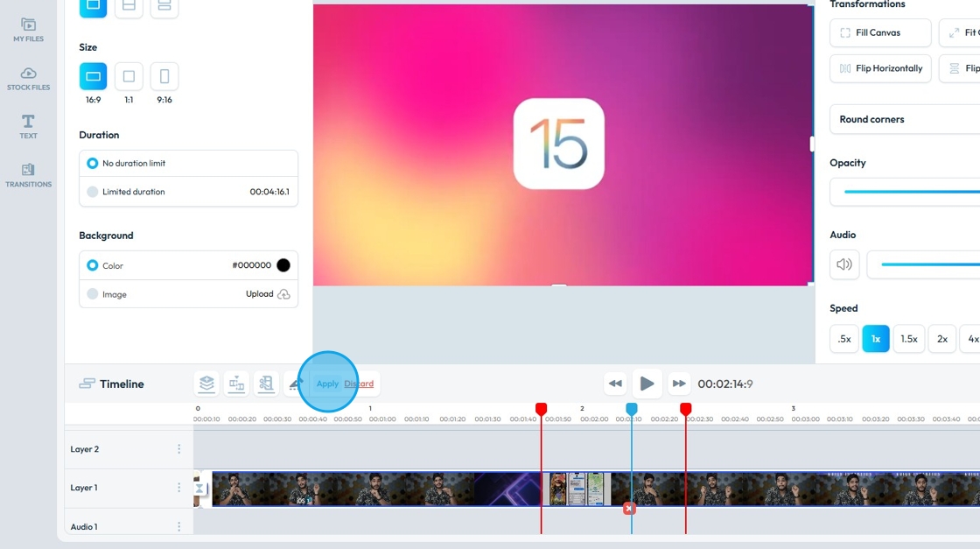The width and height of the screenshot is (980, 549).
Task: Open the Transitions panel
Action: click(x=28, y=175)
